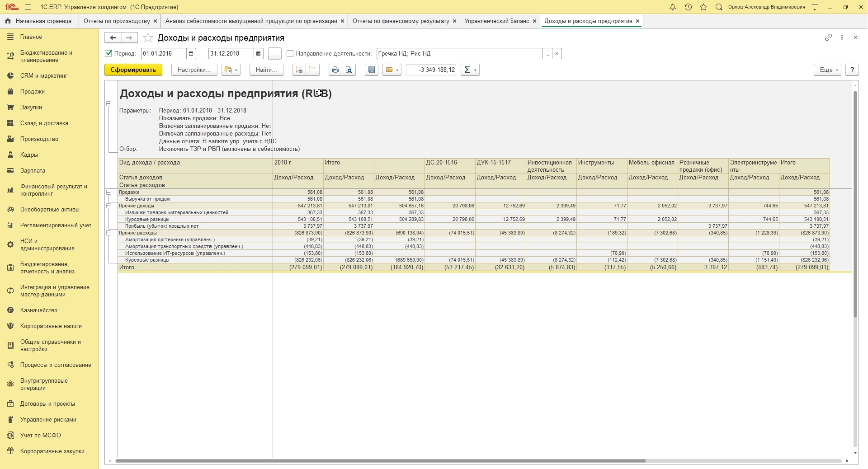Viewport: 868px width, 469px height.
Task: Open send by email dropdown
Action: click(x=392, y=70)
